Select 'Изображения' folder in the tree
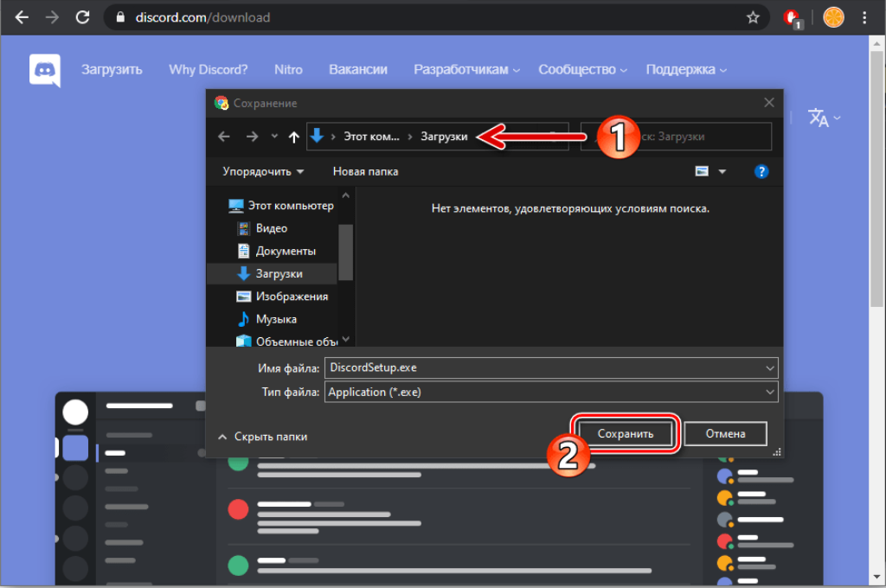 pos(282,296)
